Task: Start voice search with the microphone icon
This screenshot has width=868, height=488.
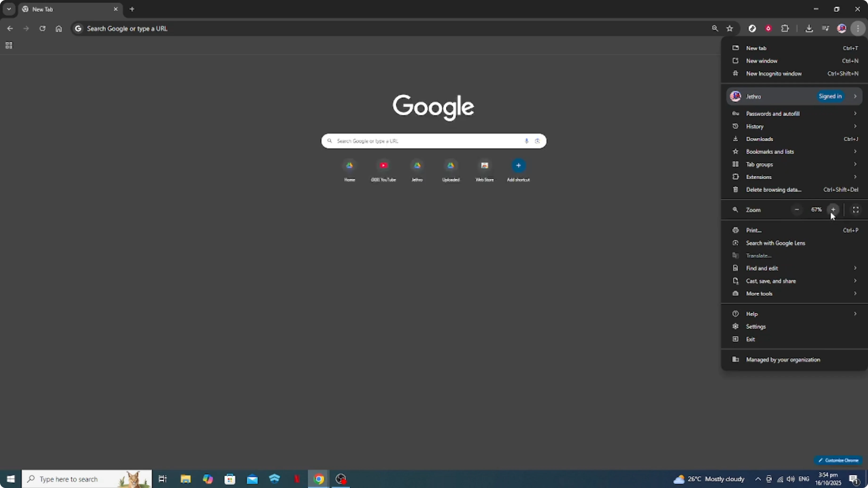Action: click(x=527, y=141)
